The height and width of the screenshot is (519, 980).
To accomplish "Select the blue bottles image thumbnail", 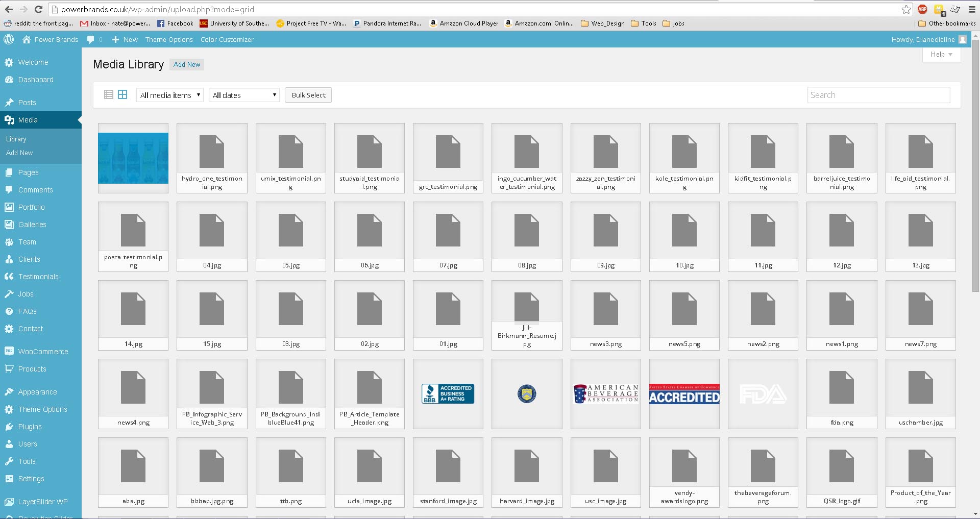I will click(133, 158).
